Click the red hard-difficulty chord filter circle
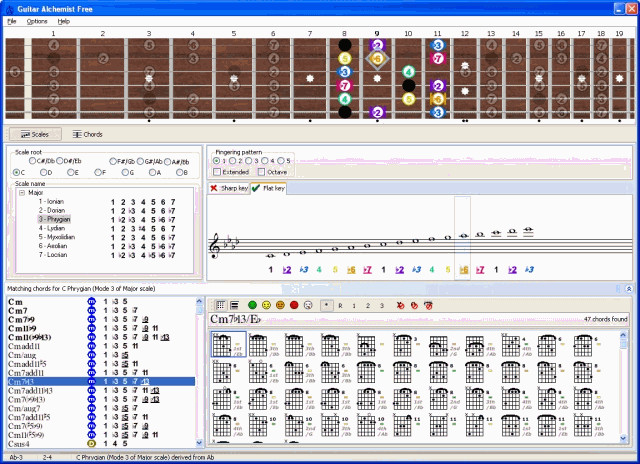Viewport: 640px width, 464px height. pyautogui.click(x=294, y=304)
